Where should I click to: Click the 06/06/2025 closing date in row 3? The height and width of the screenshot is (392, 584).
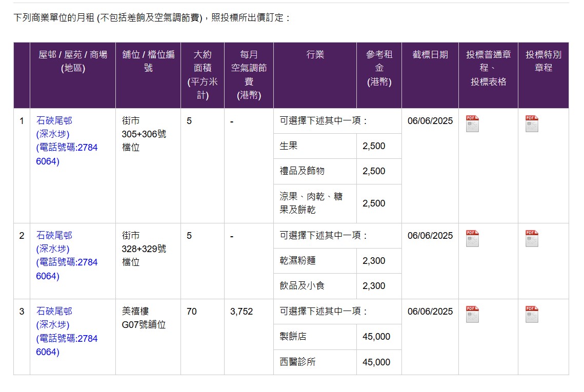point(430,312)
